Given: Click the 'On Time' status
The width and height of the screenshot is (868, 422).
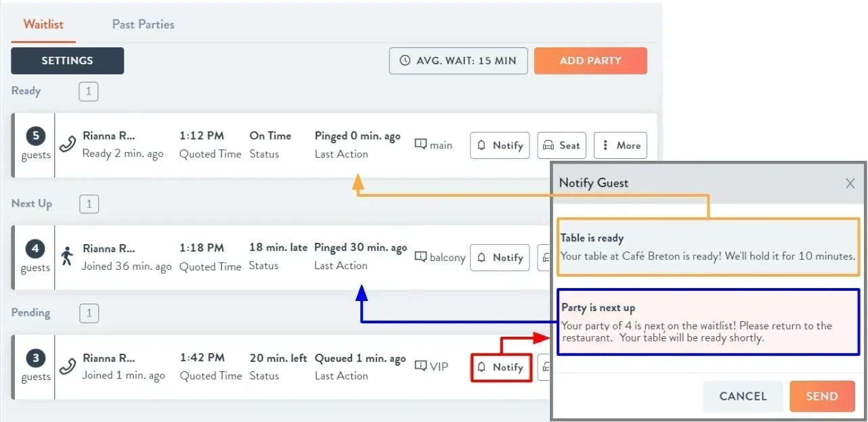Looking at the screenshot, I should [270, 136].
